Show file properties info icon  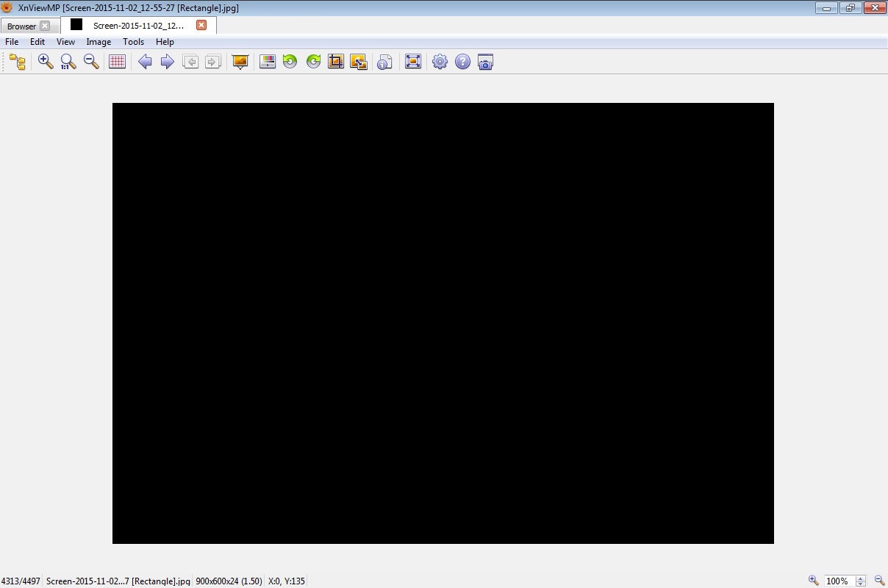pyautogui.click(x=384, y=62)
